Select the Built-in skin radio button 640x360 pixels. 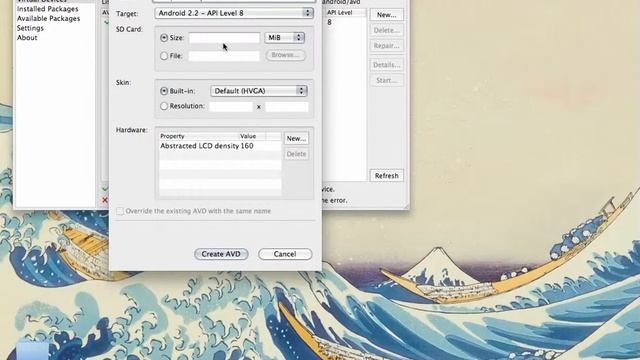tap(164, 91)
